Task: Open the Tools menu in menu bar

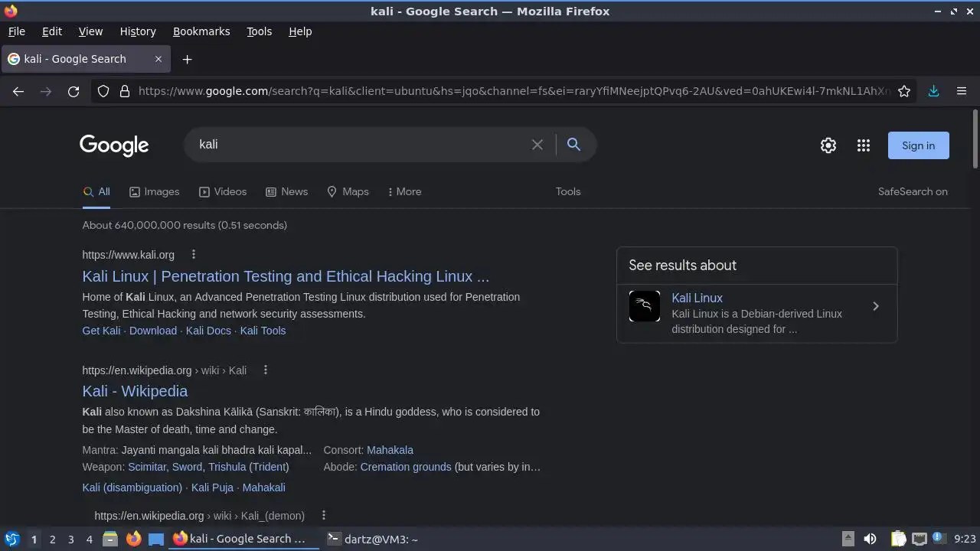Action: pos(259,31)
